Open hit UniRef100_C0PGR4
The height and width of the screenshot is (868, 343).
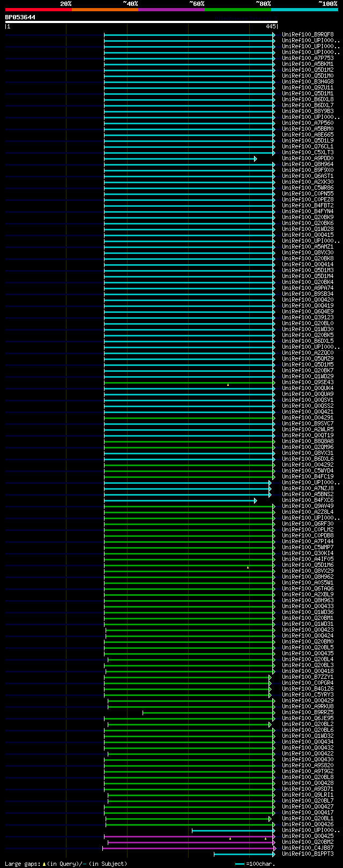(x=308, y=683)
